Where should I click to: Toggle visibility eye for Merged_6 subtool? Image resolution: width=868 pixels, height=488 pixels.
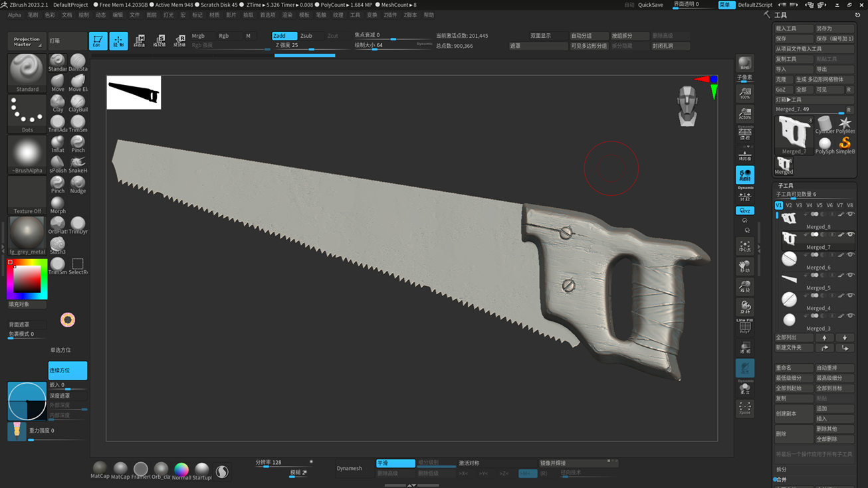tap(850, 254)
